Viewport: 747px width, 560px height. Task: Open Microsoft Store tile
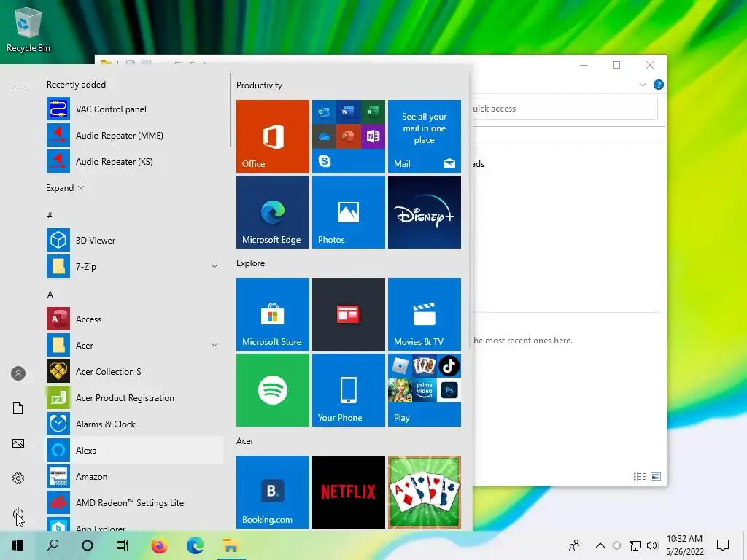(x=273, y=314)
